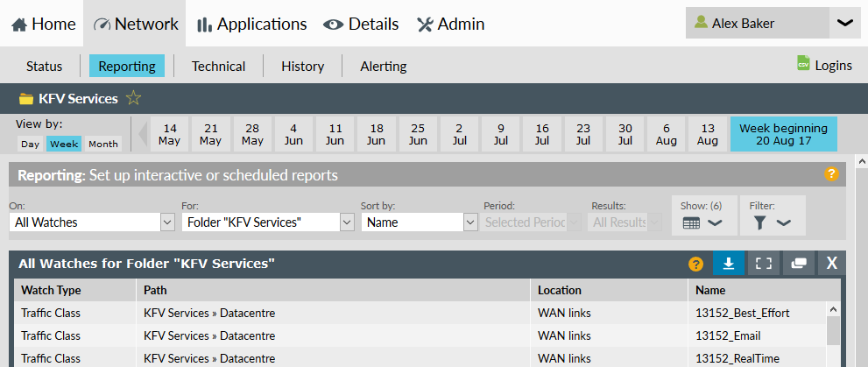Select the week of 23 Jul
Screen dimensions: 868x367
pyautogui.click(x=583, y=134)
